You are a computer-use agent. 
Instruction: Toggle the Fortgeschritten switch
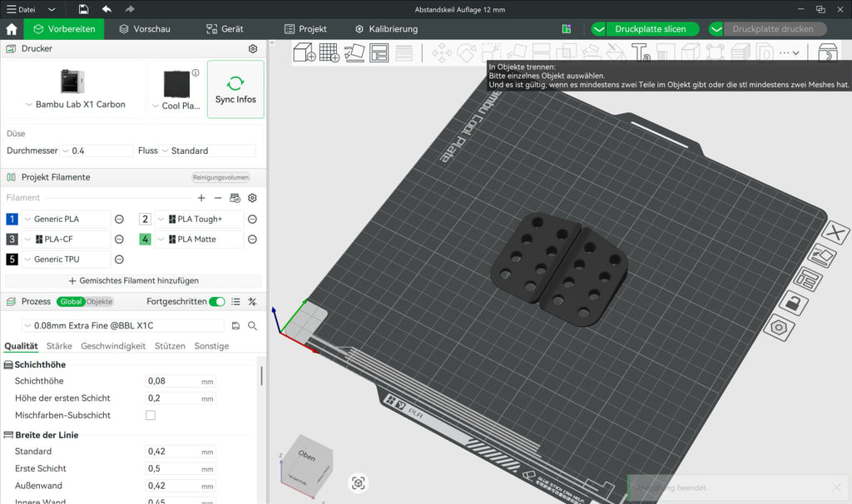pyautogui.click(x=217, y=301)
